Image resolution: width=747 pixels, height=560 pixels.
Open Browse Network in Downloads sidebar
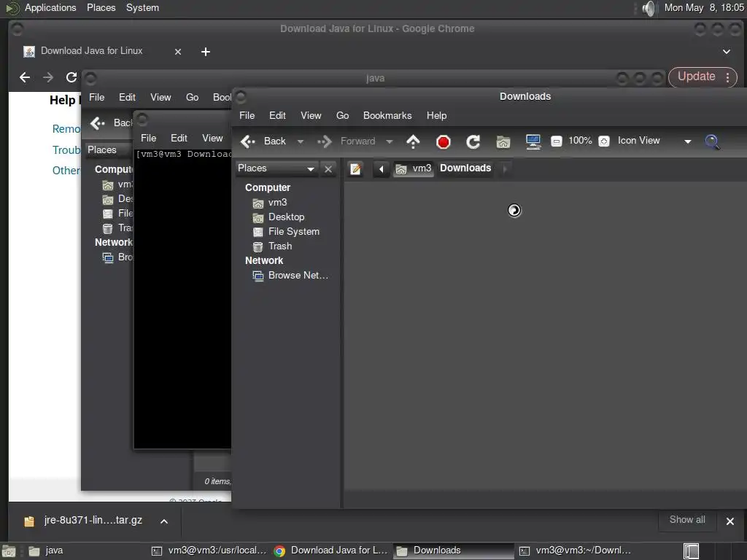click(x=298, y=275)
